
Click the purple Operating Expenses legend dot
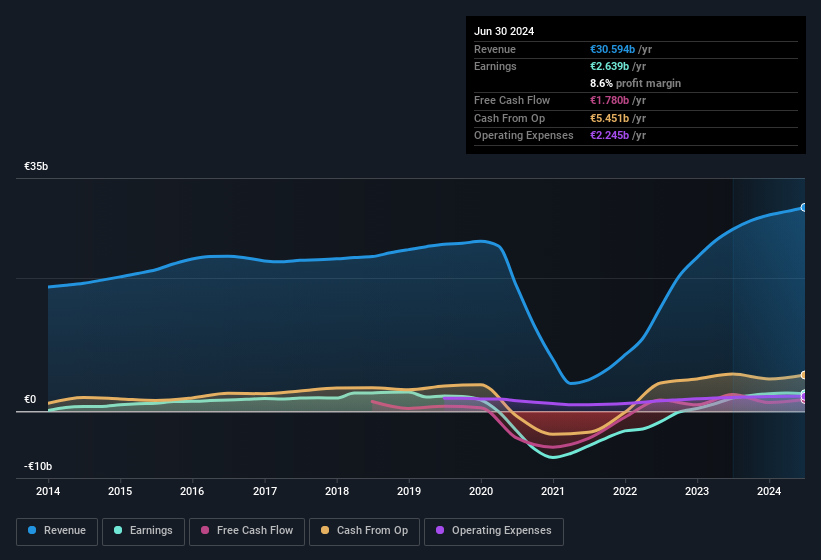click(x=441, y=531)
